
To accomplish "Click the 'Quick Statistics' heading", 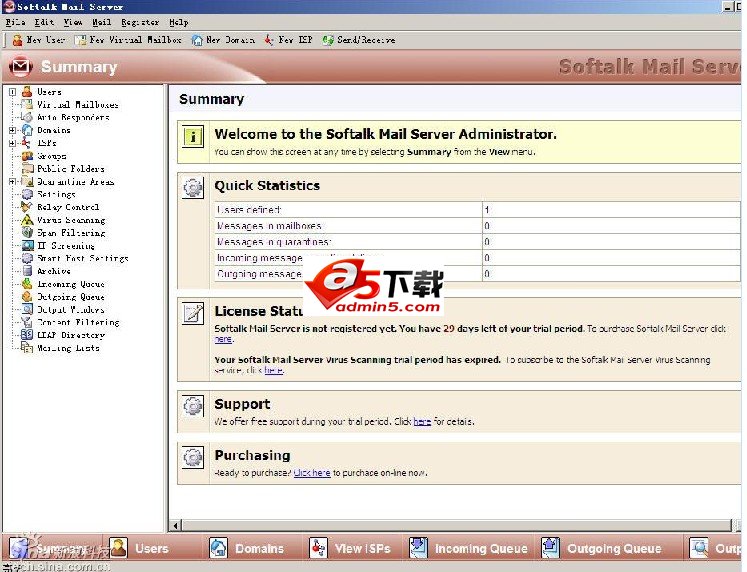I will (267, 186).
